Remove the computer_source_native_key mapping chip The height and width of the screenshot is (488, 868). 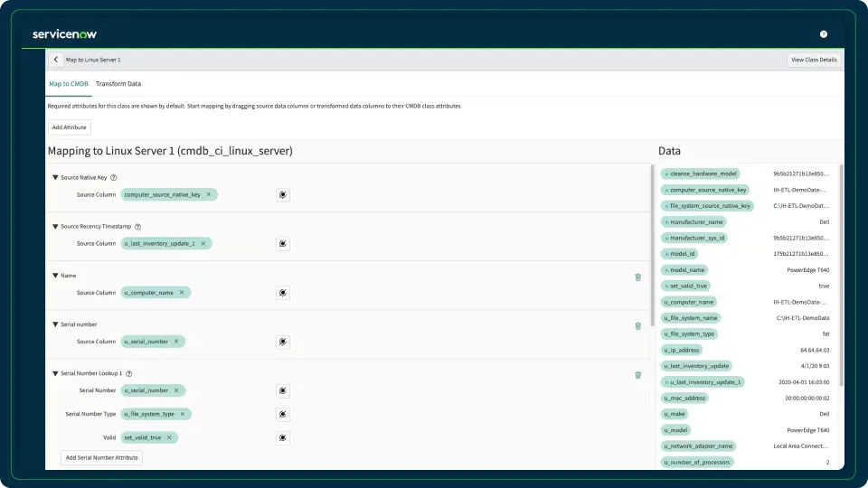pos(209,195)
